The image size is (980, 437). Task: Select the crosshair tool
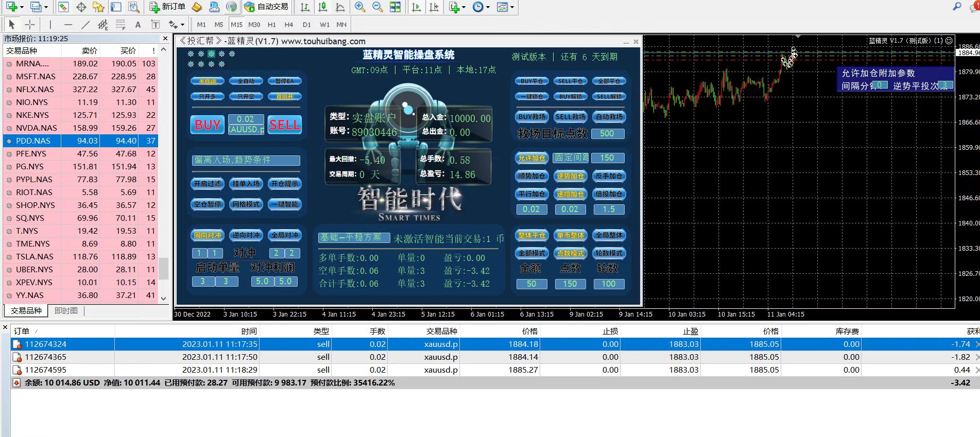(x=30, y=24)
